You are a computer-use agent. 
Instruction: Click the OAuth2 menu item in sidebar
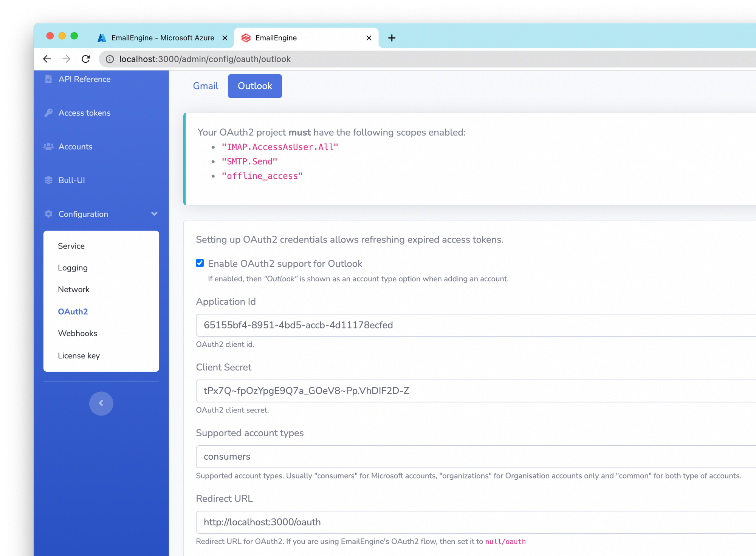(x=72, y=311)
